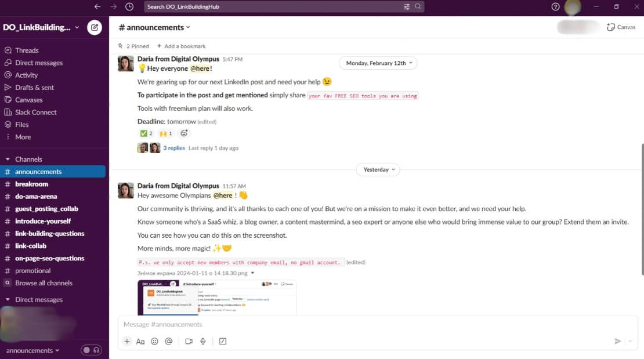644x359 pixels.
Task: Click the magnifier search icon
Action: [x=418, y=6]
